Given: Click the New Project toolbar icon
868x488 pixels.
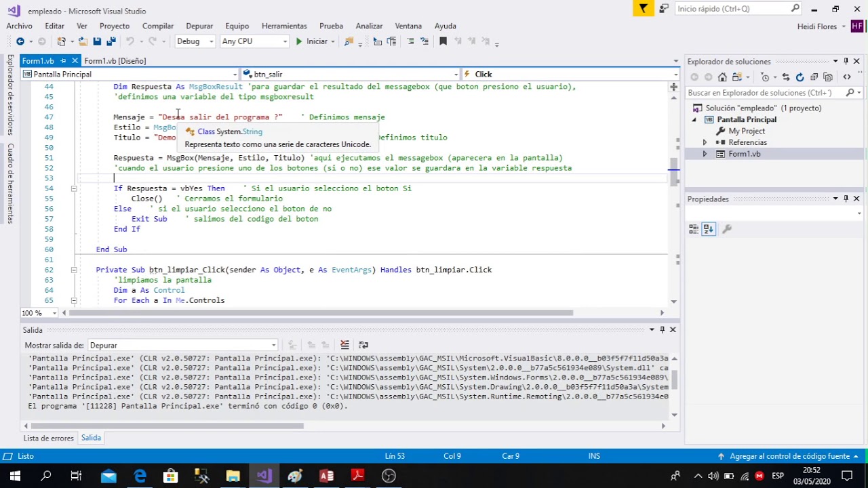Looking at the screenshot, I should coord(62,41).
